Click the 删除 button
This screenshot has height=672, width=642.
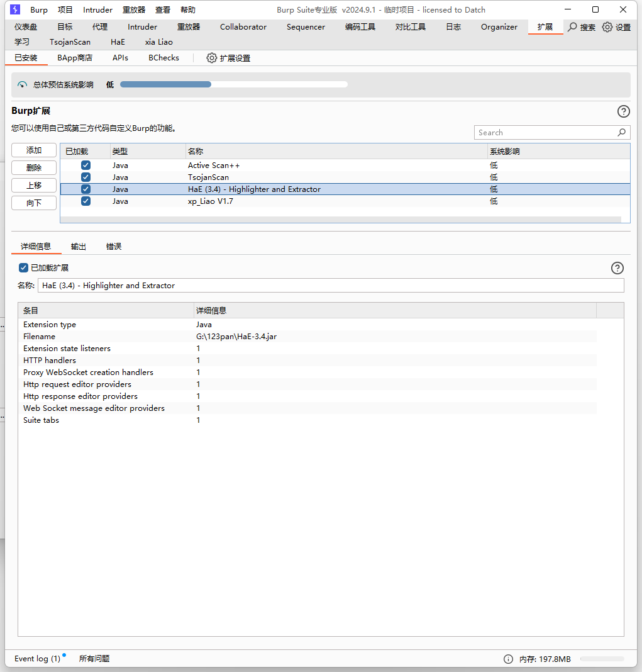tap(34, 168)
